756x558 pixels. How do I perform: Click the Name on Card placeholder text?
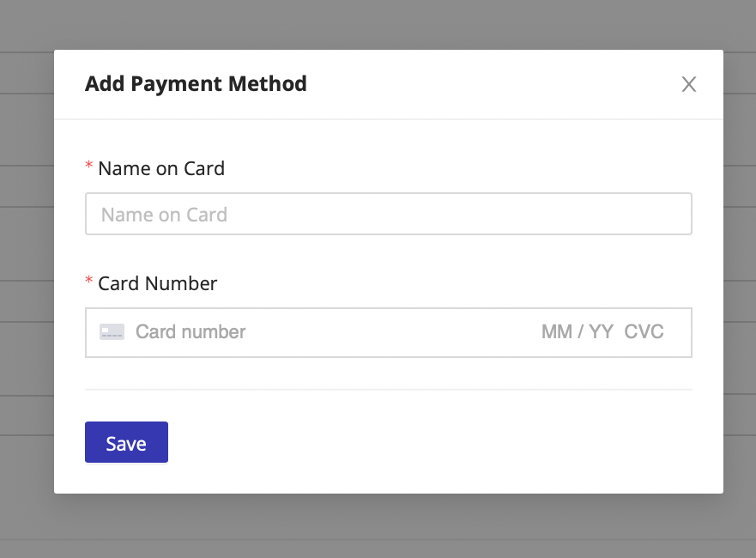point(162,214)
